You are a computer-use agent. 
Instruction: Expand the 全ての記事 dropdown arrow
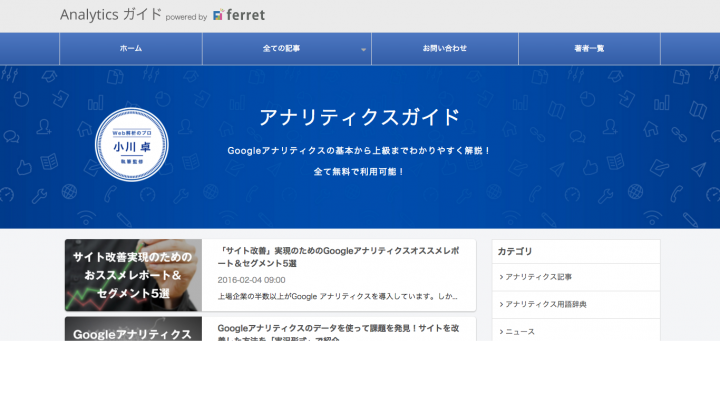pos(363,50)
